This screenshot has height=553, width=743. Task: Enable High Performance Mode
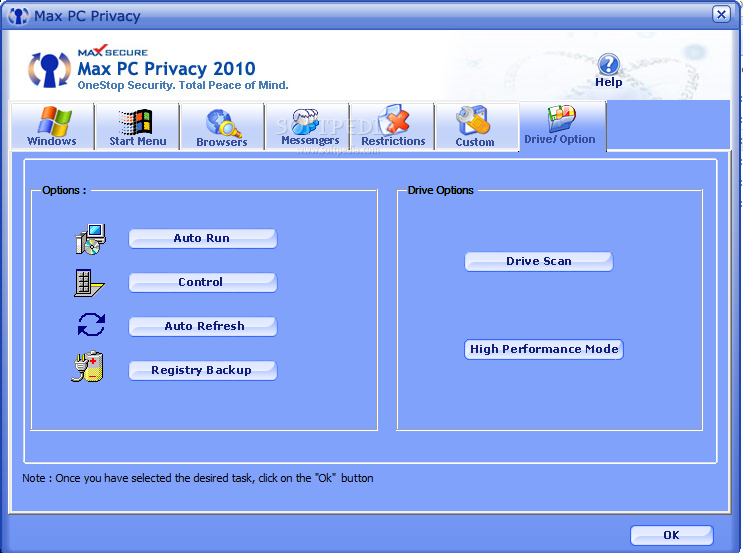[x=544, y=350]
